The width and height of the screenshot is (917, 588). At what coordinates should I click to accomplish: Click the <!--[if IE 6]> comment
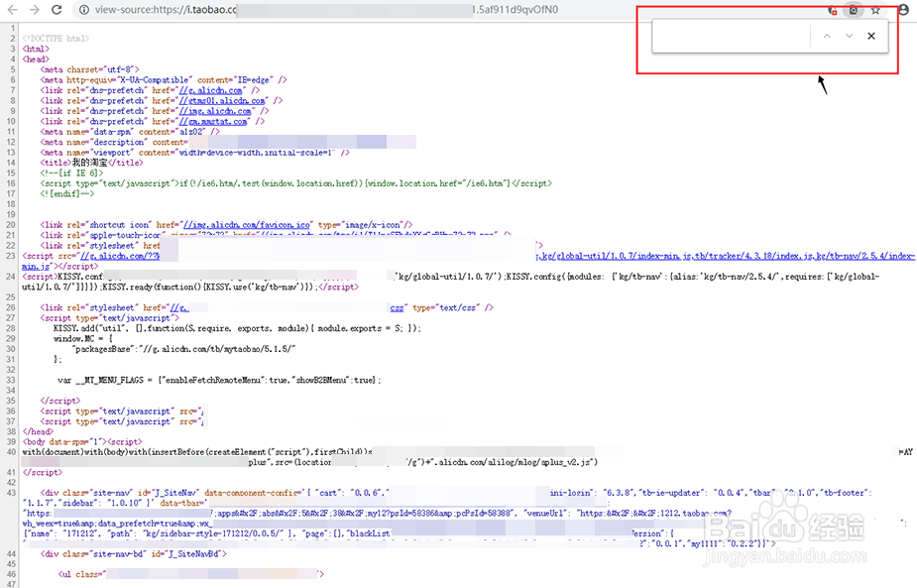point(72,174)
